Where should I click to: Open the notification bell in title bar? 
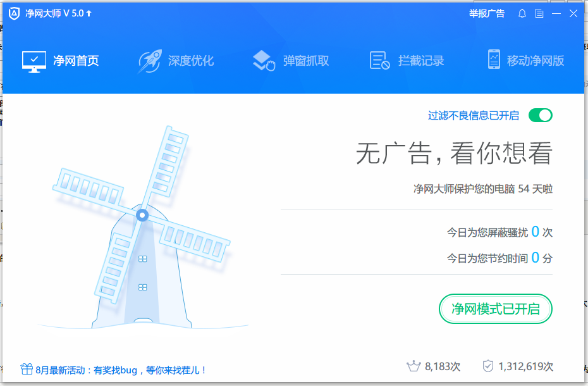pyautogui.click(x=522, y=13)
